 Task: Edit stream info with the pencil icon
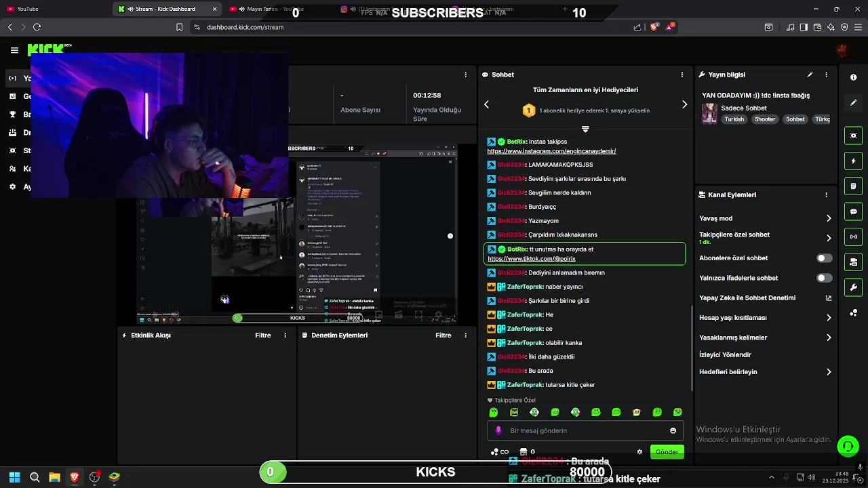pos(810,75)
